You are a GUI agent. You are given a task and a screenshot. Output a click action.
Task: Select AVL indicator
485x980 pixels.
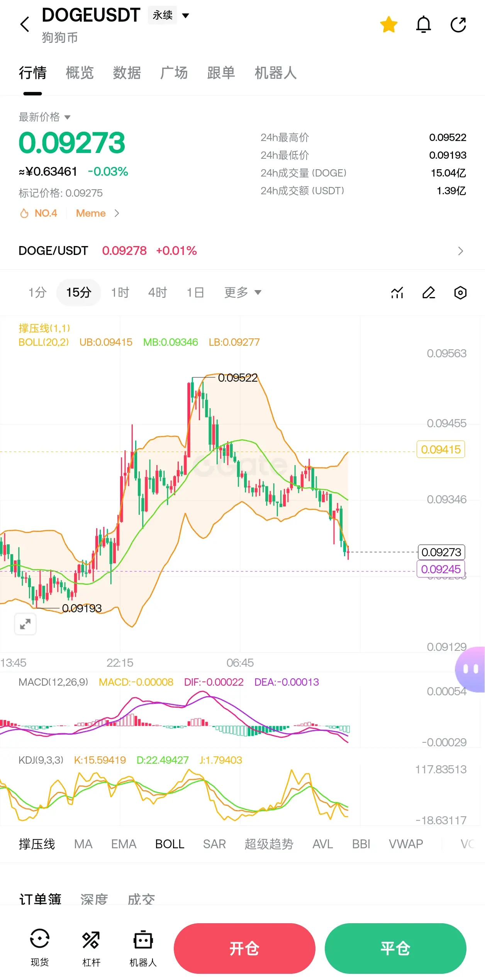click(x=323, y=844)
